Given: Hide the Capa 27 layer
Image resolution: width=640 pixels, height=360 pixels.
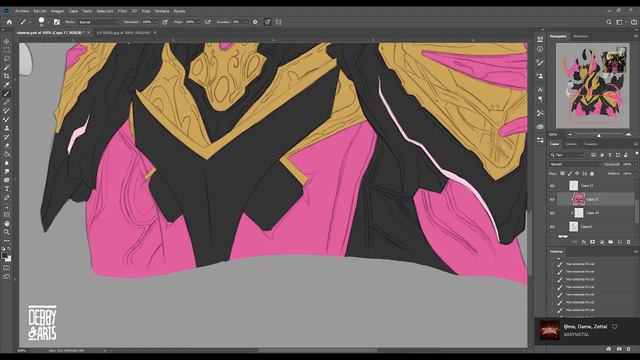Looking at the screenshot, I should [552, 199].
